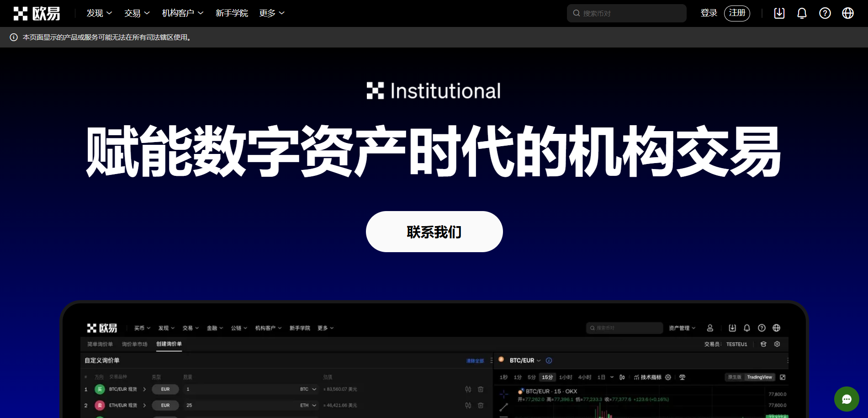Click the EUR pill on the ETH/EUR row
Viewport: 868px width, 418px height.
pos(165,405)
